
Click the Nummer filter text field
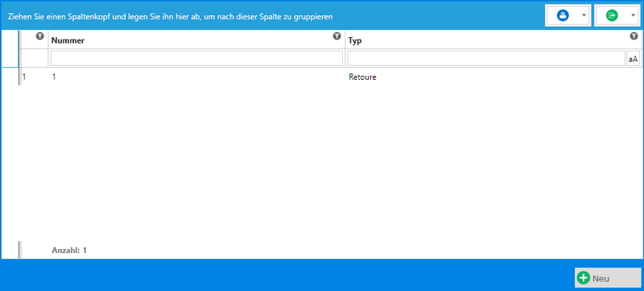[x=196, y=59]
